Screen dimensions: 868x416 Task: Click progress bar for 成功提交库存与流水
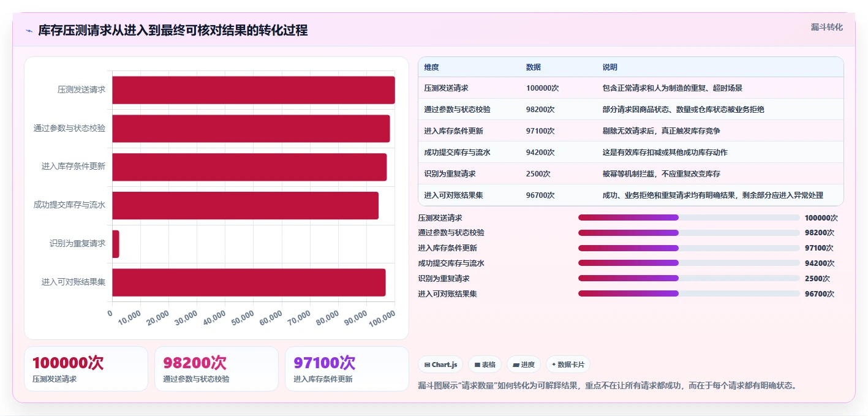[689, 263]
